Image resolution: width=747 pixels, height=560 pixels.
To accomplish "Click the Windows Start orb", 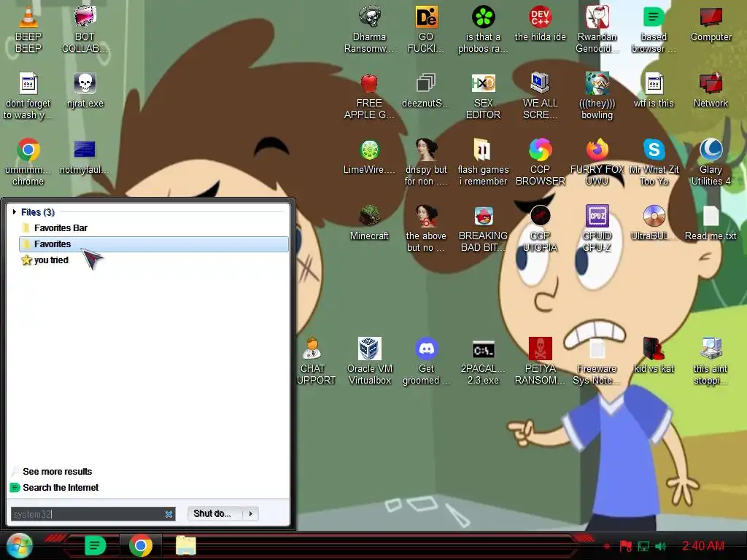I will (x=19, y=545).
